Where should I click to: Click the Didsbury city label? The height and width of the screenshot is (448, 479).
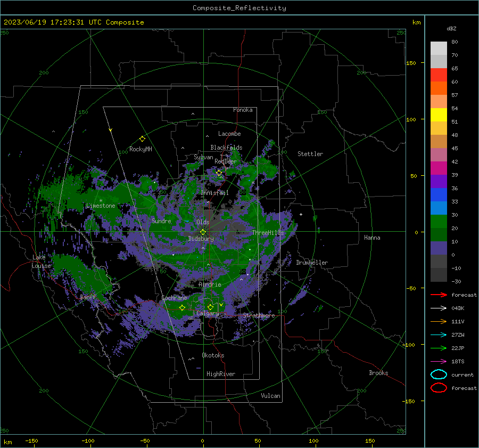click(201, 239)
